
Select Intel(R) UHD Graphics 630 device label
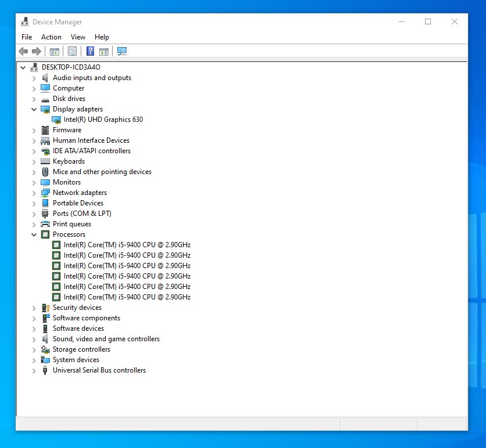pyautogui.click(x=103, y=120)
